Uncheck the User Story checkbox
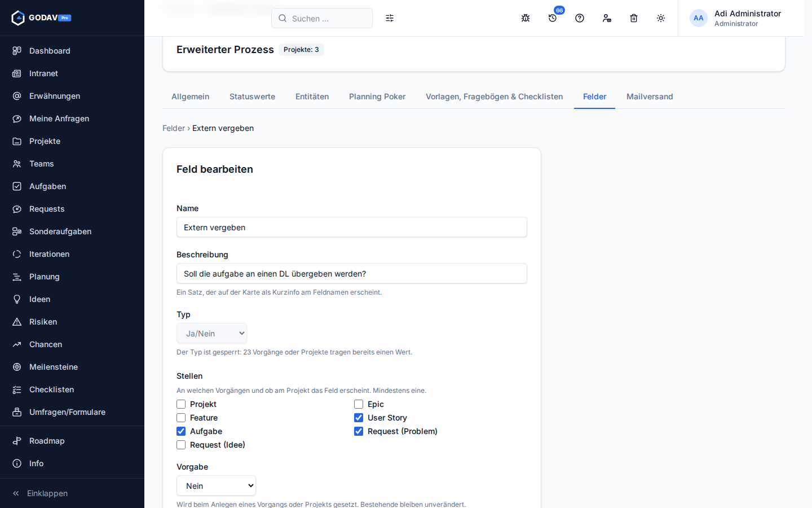This screenshot has height=508, width=812. click(x=359, y=418)
